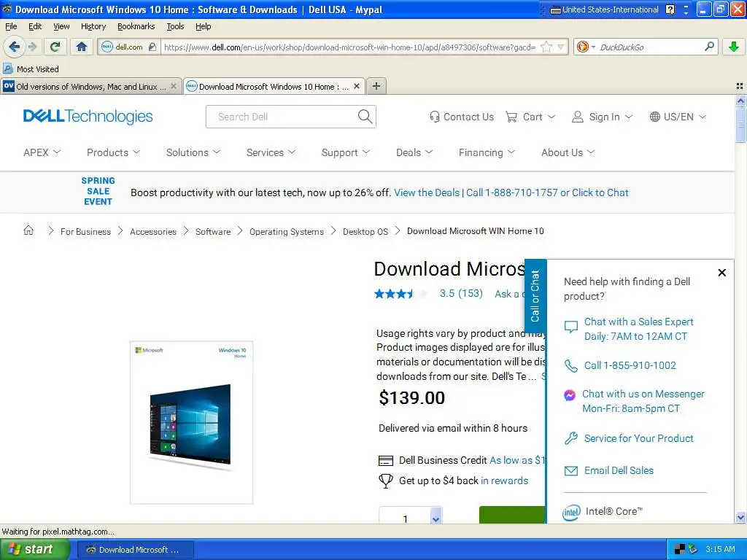Close the Old versions of Windows tab
Image resolution: width=747 pixels, height=560 pixels.
point(174,86)
